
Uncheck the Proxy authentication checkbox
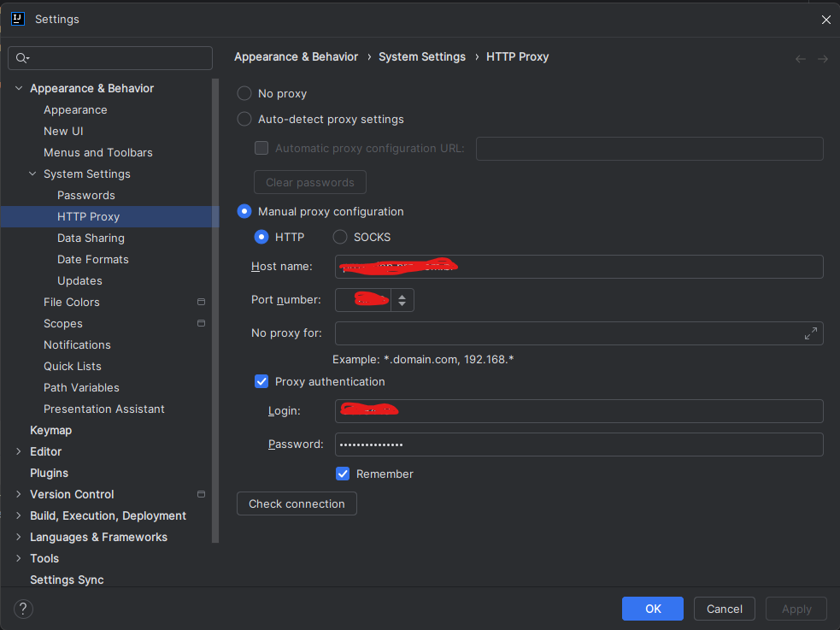[261, 381]
